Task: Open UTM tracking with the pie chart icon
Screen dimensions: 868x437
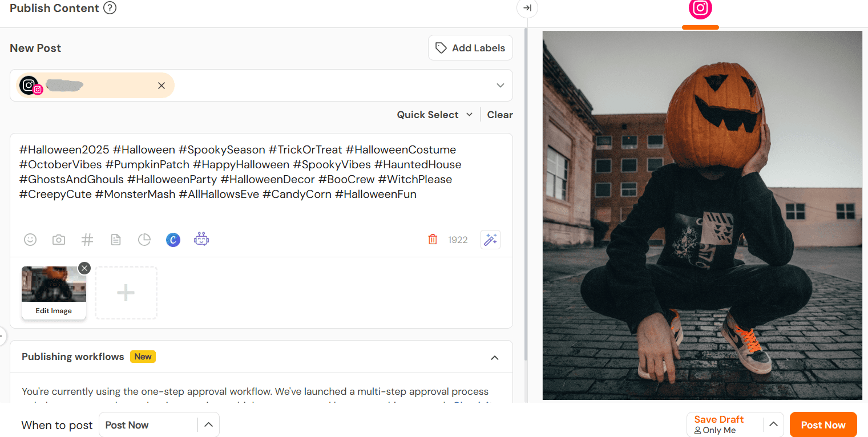Action: point(144,240)
